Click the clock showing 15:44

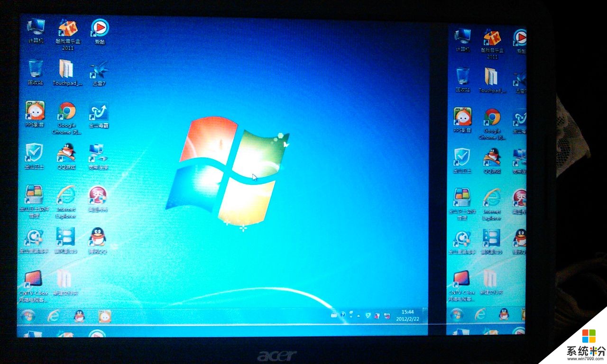click(407, 315)
